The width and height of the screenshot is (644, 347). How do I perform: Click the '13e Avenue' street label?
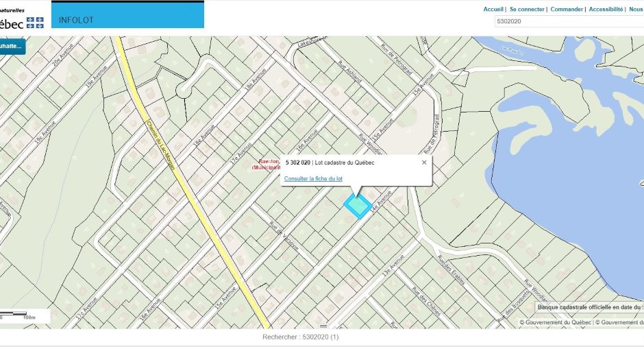(393, 265)
